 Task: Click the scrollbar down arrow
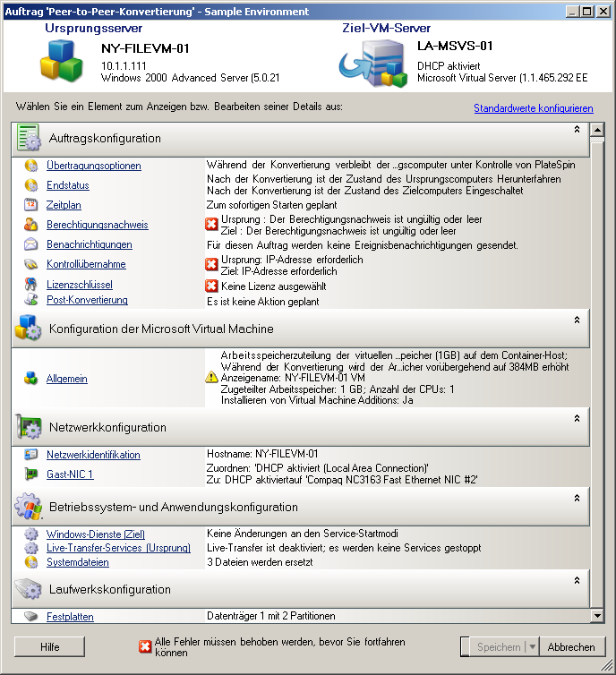point(597,616)
